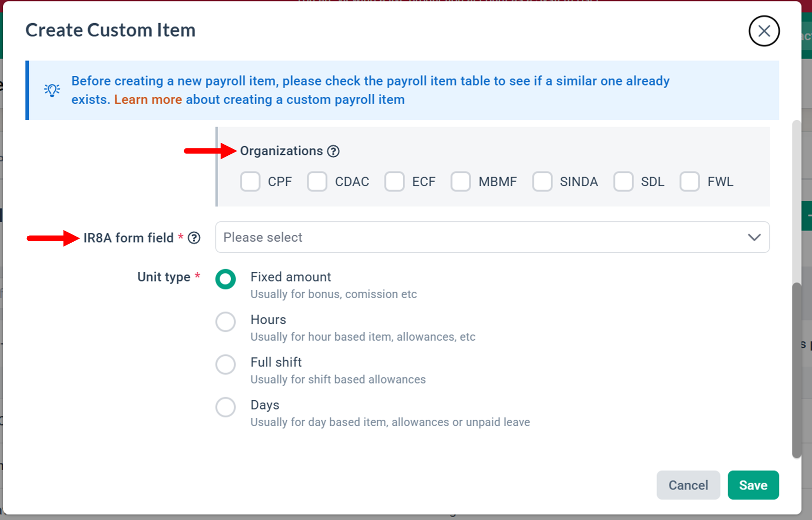The width and height of the screenshot is (812, 520).
Task: Click the dropdown chevron arrow
Action: pos(754,237)
